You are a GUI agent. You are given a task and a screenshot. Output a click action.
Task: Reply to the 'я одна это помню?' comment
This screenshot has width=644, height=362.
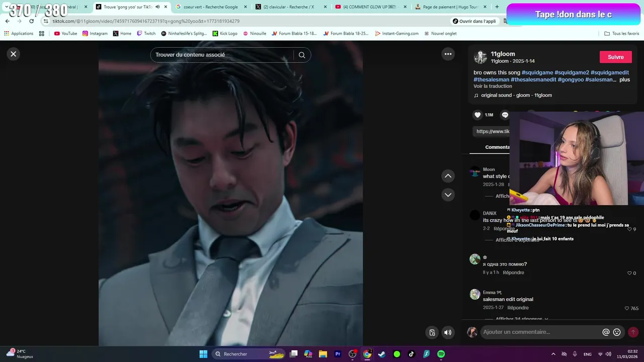click(513, 273)
